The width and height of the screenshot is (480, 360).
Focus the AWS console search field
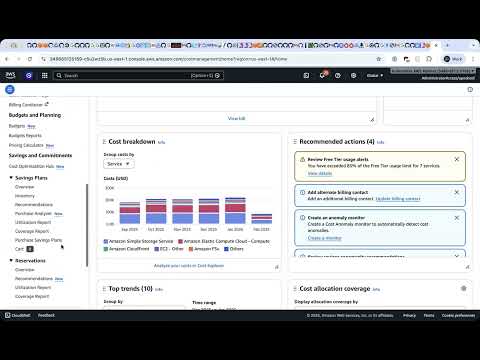(138, 76)
